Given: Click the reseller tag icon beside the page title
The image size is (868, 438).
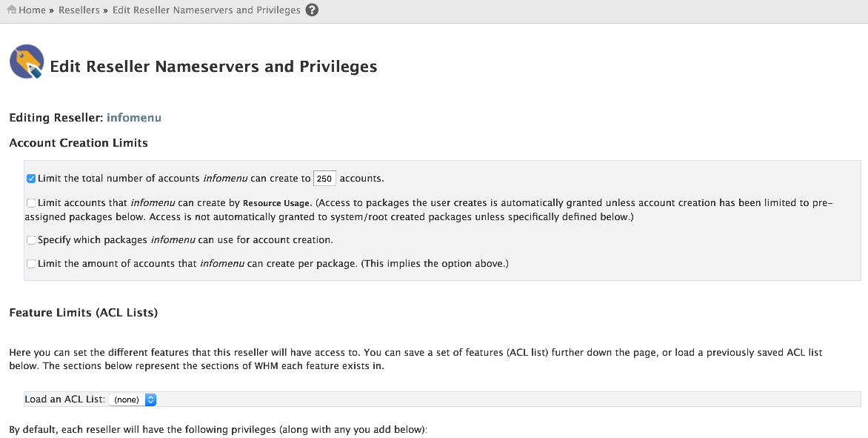Looking at the screenshot, I should (27, 62).
